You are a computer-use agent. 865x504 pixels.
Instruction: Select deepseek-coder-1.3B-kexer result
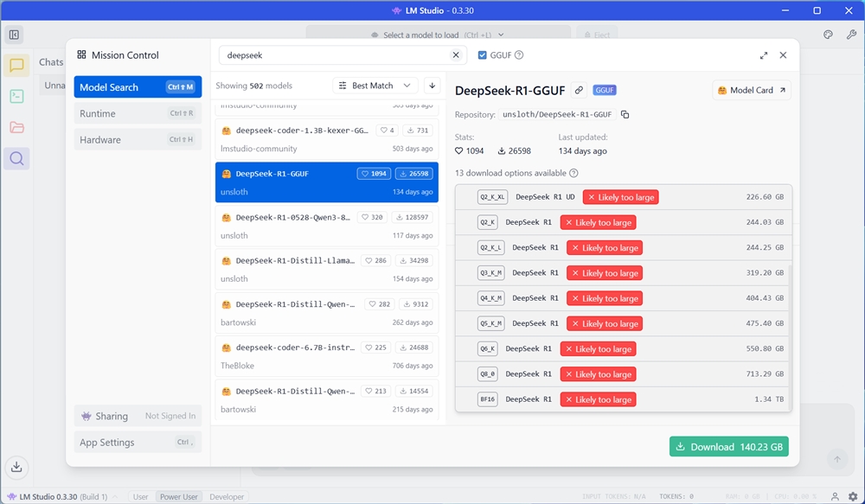point(327,139)
